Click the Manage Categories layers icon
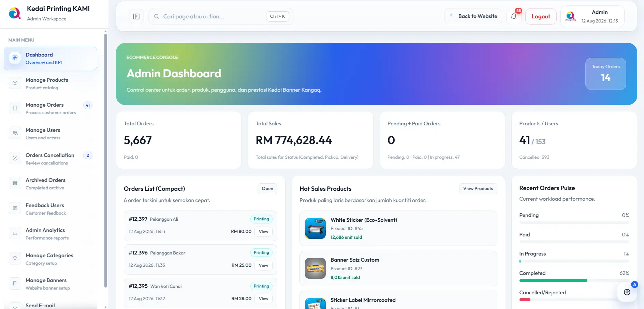Viewport: 644px width, 309px height. click(x=15, y=259)
